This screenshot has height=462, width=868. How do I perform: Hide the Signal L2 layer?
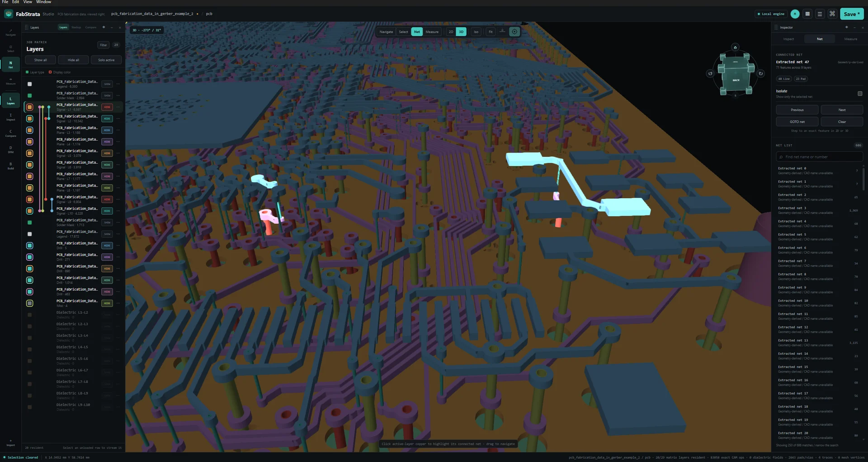click(107, 119)
